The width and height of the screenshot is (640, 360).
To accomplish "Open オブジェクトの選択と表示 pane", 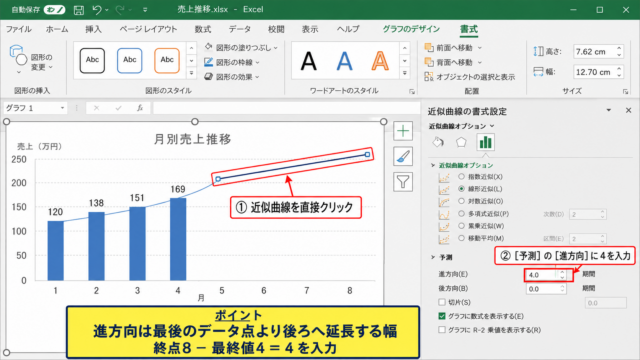I will [x=469, y=77].
